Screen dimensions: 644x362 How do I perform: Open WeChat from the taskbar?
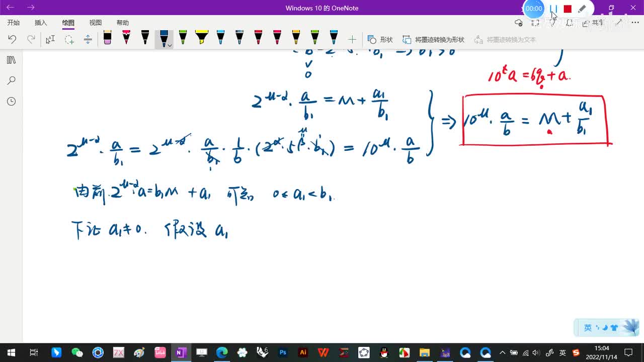(77, 352)
